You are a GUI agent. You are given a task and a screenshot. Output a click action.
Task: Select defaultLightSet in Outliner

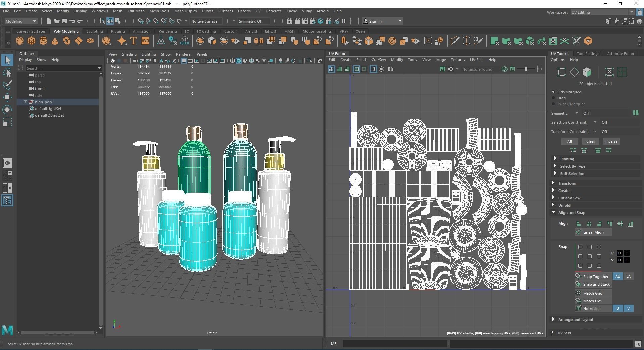48,109
